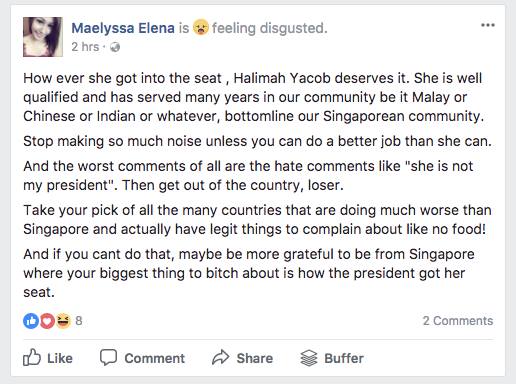View the reaction count of 8
The width and height of the screenshot is (516, 384).
(x=79, y=321)
